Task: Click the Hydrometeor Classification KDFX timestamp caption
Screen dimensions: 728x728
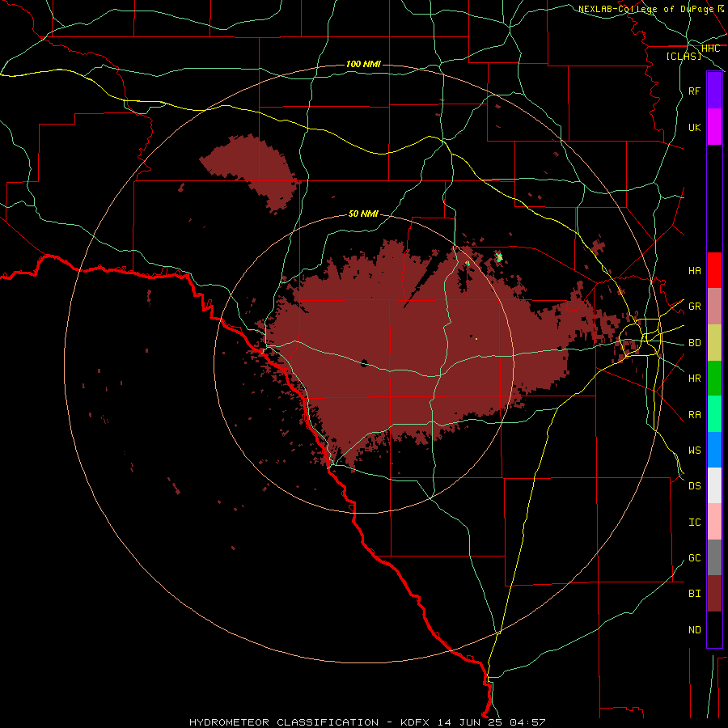Action: (366, 722)
